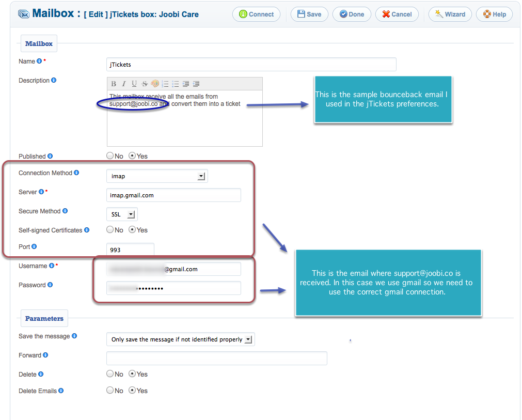
Task: Click into the Forward input field
Action: (216, 359)
